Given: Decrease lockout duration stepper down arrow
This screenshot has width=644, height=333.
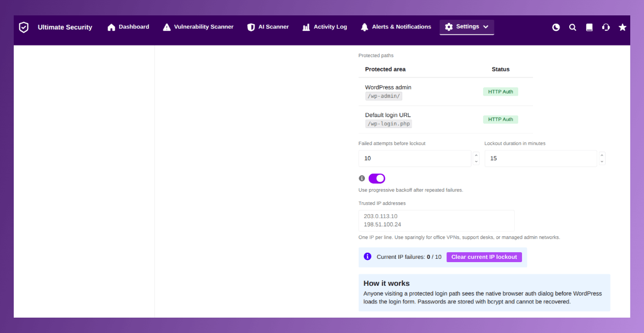Looking at the screenshot, I should 602,162.
